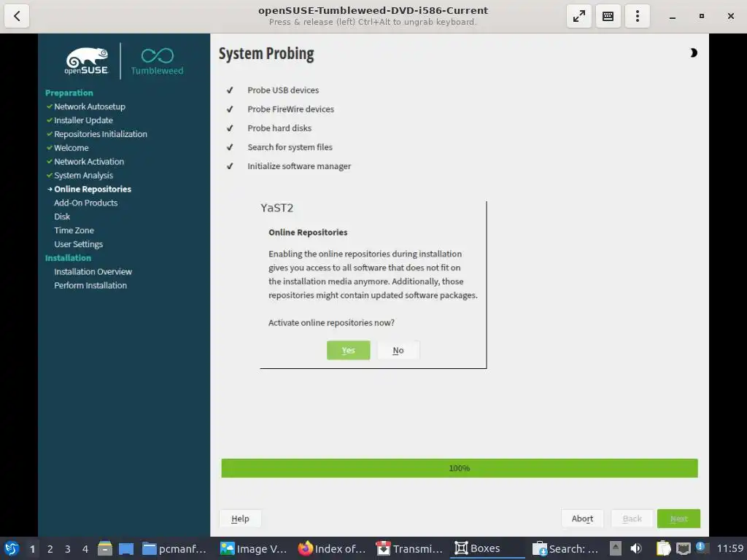Click the Tumbleweed infinity logo

tap(158, 61)
